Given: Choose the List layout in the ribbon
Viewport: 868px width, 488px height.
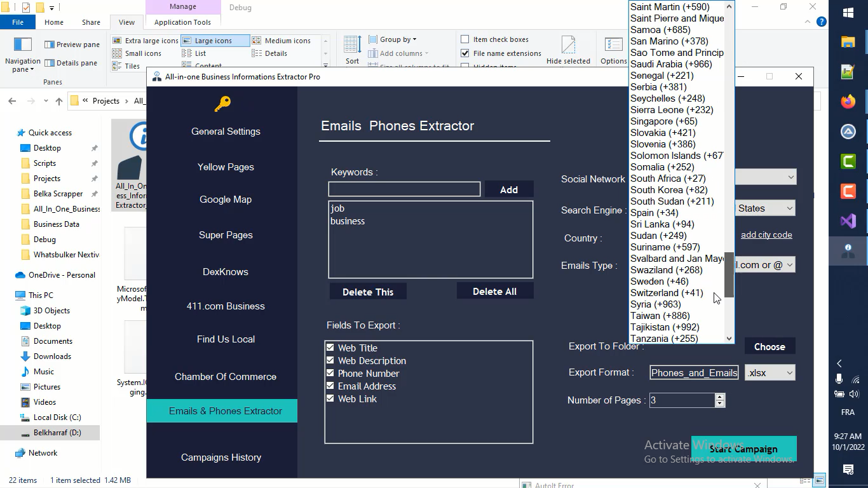Looking at the screenshot, I should (194, 53).
